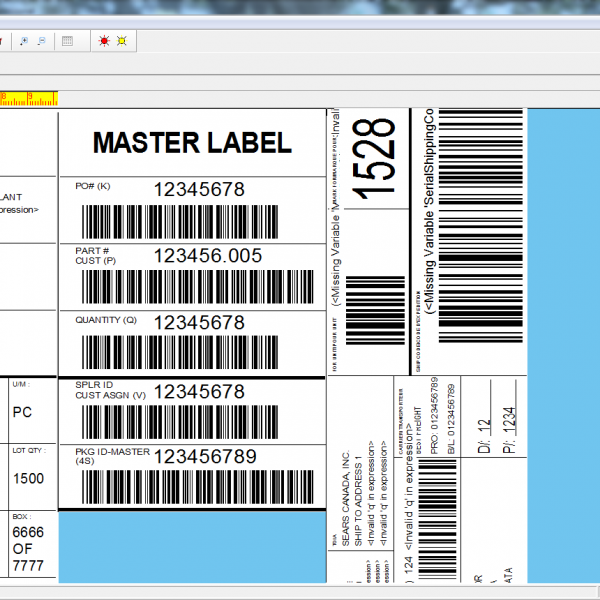Select the SEARS CANADA, INC. text
The width and height of the screenshot is (600, 600).
point(346,499)
